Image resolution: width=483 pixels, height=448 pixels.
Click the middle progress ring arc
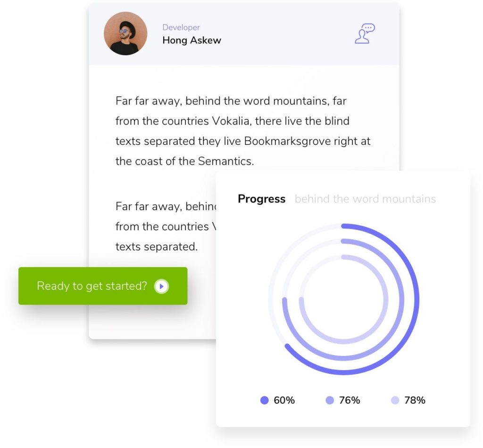(x=400, y=299)
